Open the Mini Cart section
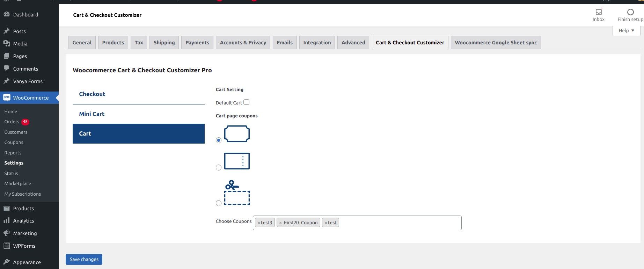 (x=139, y=114)
